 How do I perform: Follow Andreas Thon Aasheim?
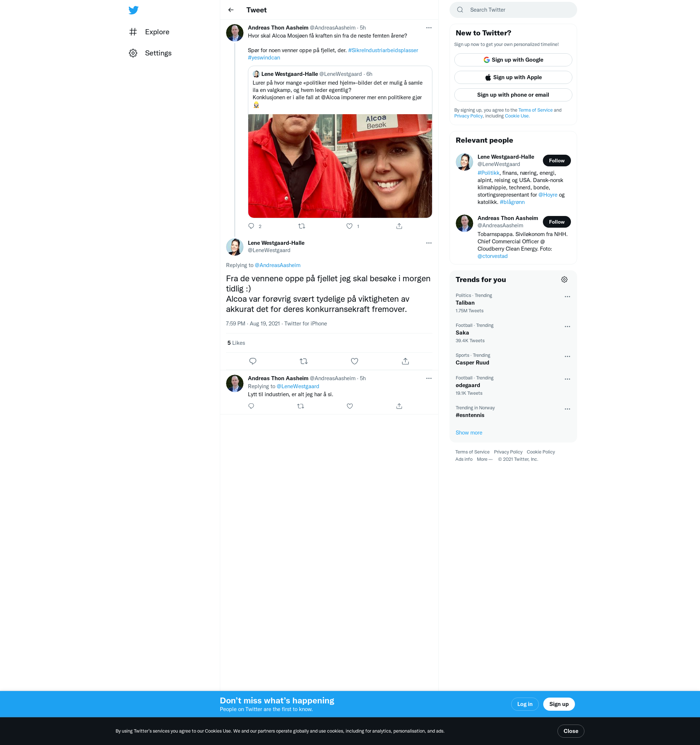point(557,222)
